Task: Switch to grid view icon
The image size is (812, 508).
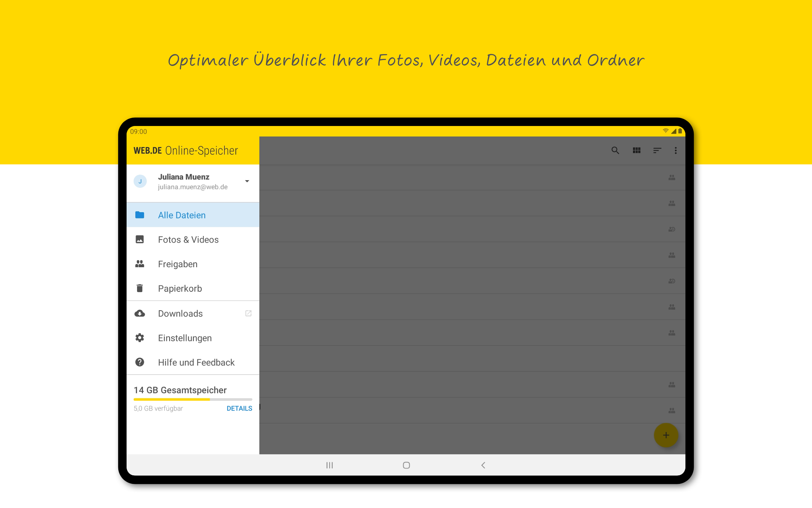Action: click(x=636, y=150)
